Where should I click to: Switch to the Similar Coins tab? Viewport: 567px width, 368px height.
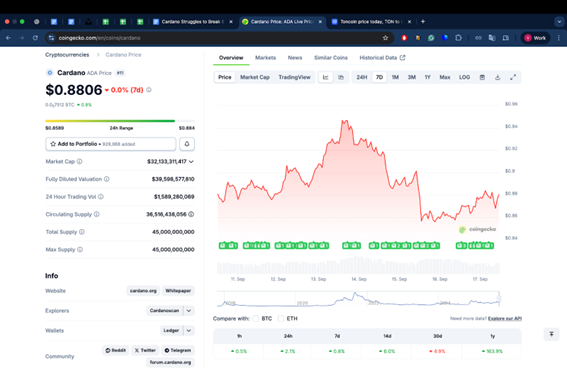(331, 58)
